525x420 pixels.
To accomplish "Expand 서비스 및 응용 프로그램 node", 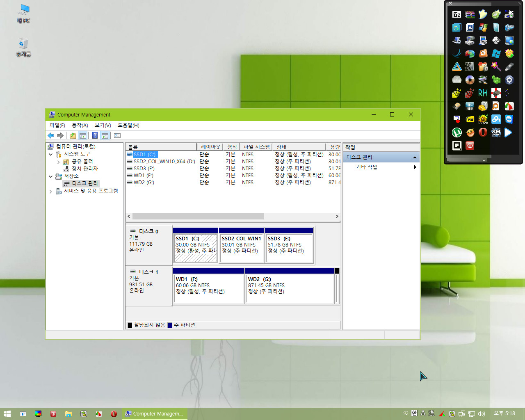I will pyautogui.click(x=51, y=192).
